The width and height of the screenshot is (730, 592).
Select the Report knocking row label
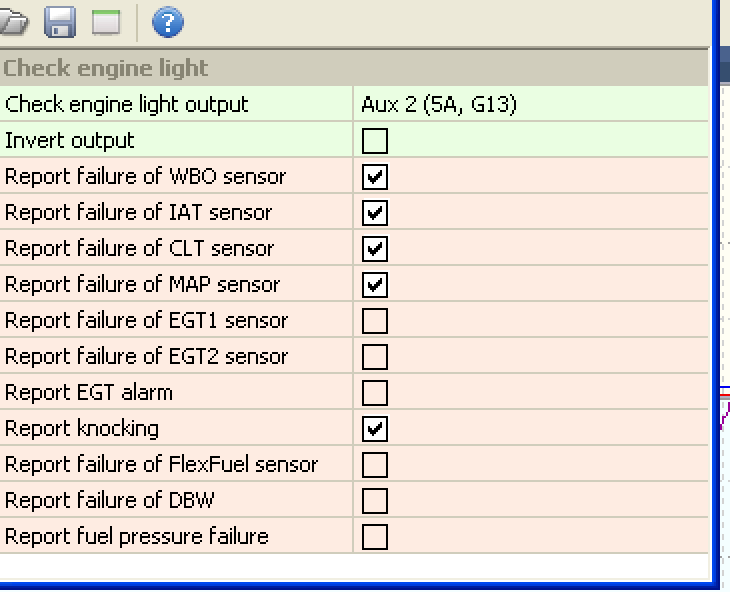(82, 429)
